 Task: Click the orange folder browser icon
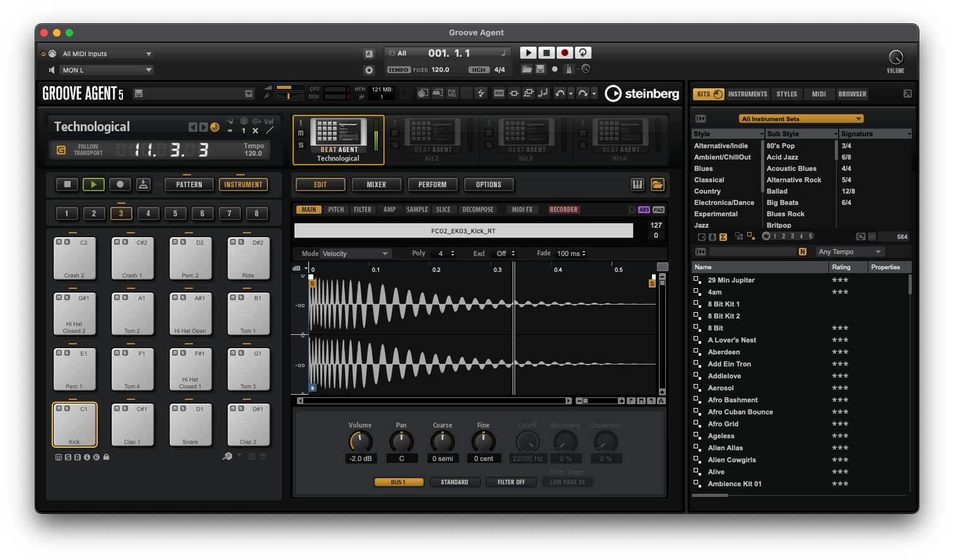pyautogui.click(x=657, y=185)
